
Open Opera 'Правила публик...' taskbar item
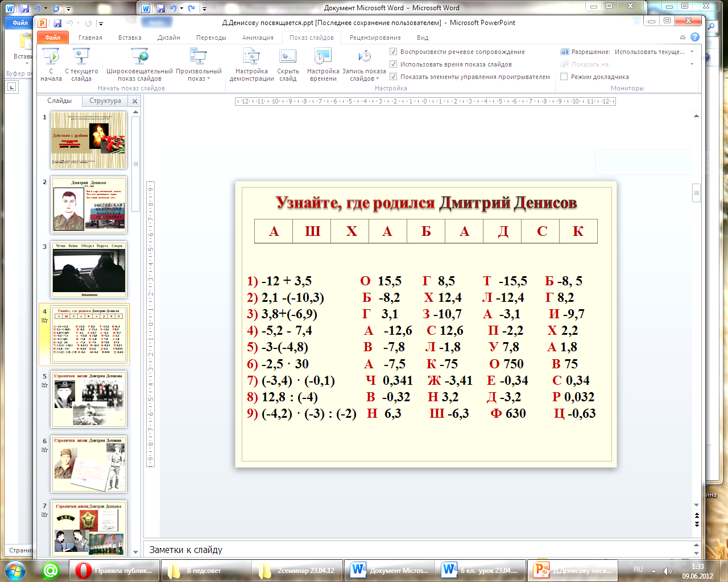pos(114,570)
